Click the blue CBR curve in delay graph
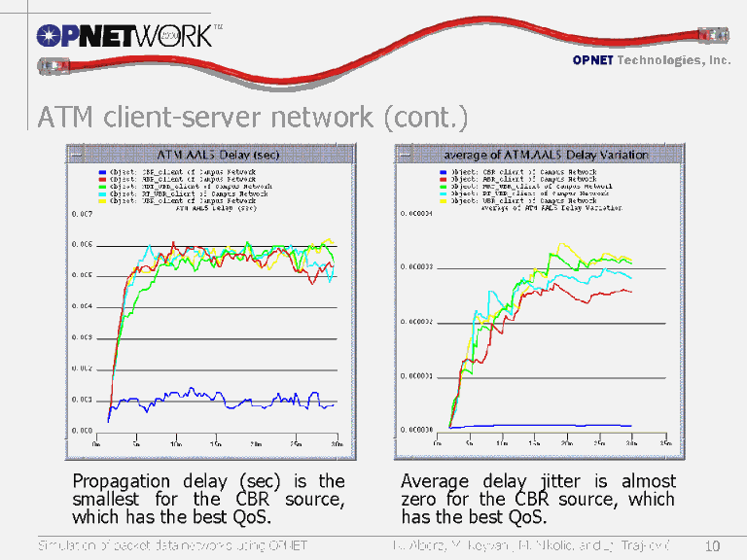 click(195, 400)
